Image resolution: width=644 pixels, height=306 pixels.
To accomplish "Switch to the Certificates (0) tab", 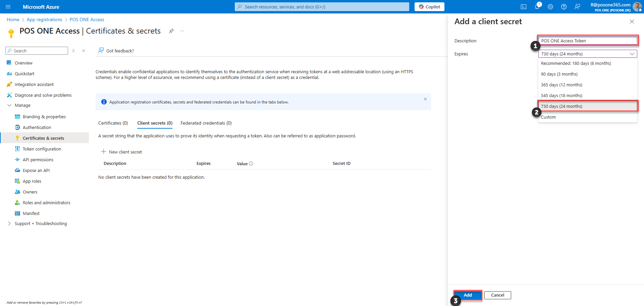I will coord(113,123).
